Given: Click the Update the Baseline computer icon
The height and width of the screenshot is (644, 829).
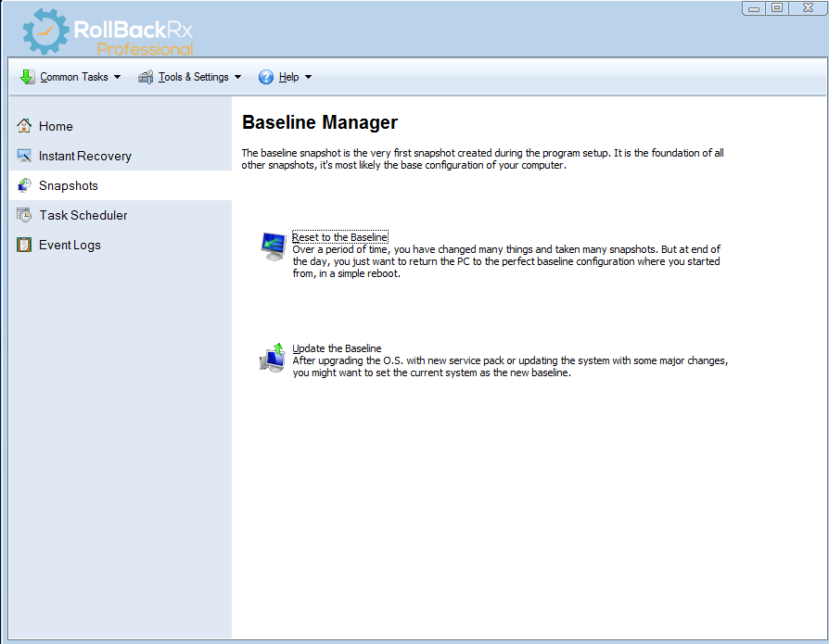Looking at the screenshot, I should pos(272,357).
